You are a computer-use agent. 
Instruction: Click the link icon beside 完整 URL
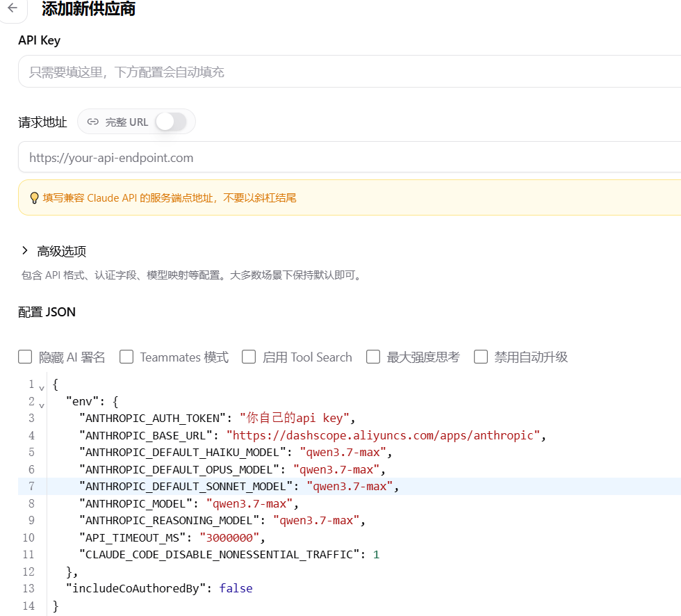pos(93,122)
